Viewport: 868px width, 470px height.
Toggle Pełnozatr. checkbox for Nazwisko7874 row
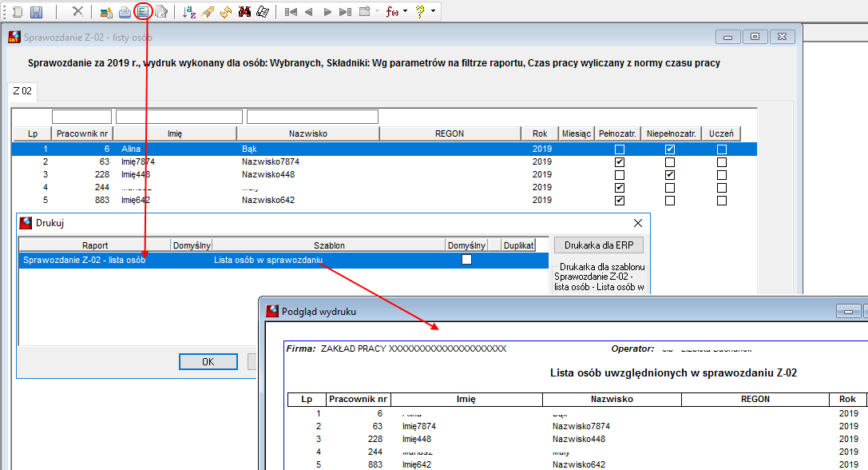tap(620, 162)
